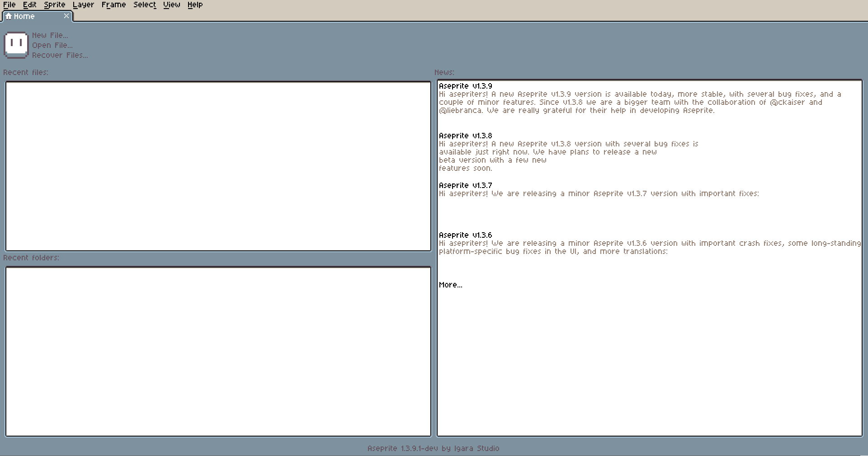Open the Help menu

(x=195, y=5)
